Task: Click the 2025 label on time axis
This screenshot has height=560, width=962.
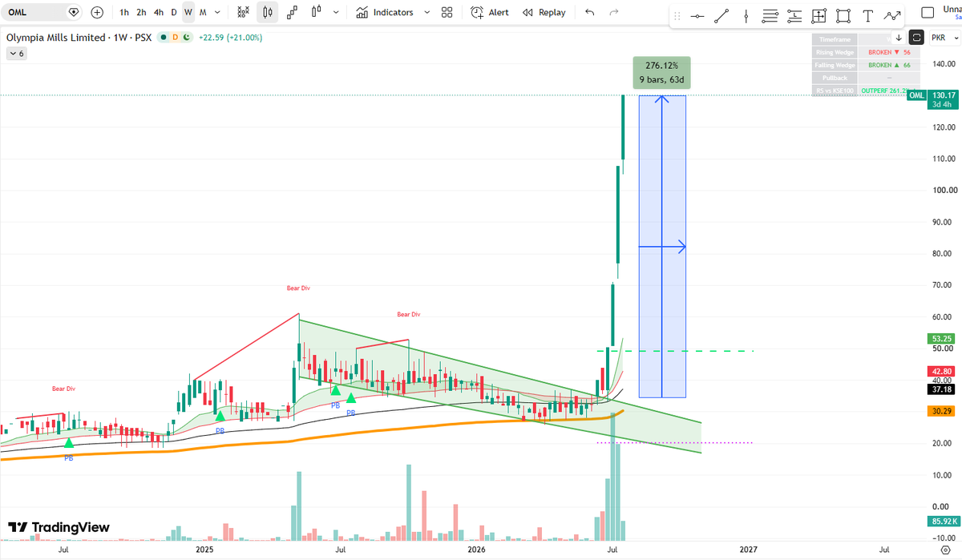Action: [204, 550]
